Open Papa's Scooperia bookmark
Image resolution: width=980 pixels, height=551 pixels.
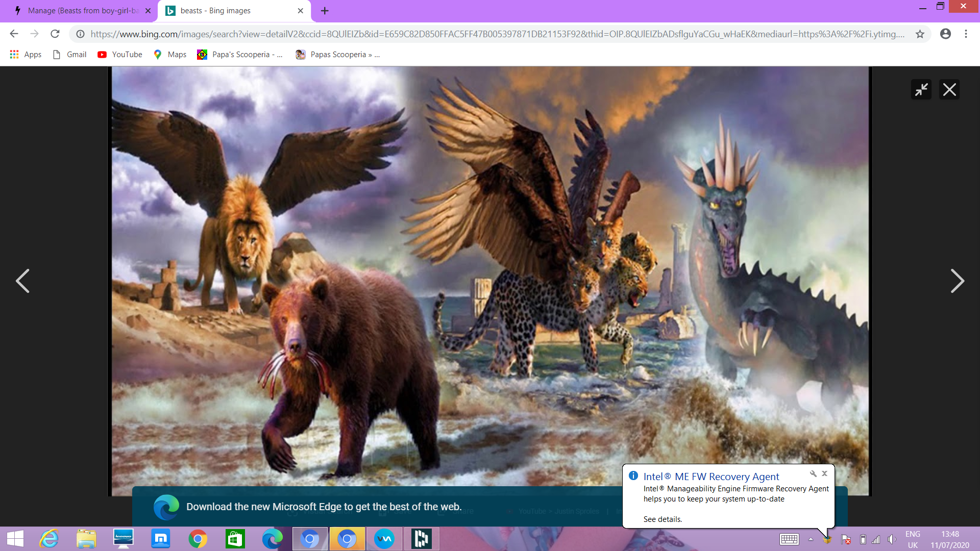[x=240, y=54]
